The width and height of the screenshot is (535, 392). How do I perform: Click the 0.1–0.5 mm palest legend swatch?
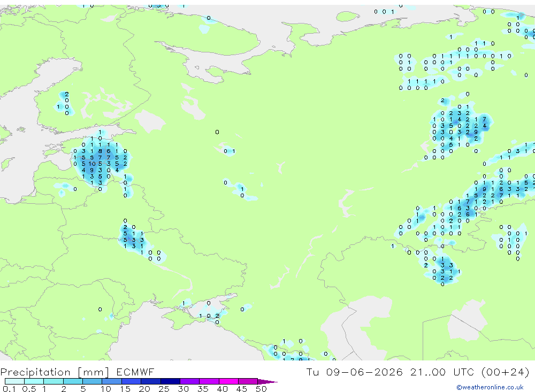pyautogui.click(x=14, y=381)
